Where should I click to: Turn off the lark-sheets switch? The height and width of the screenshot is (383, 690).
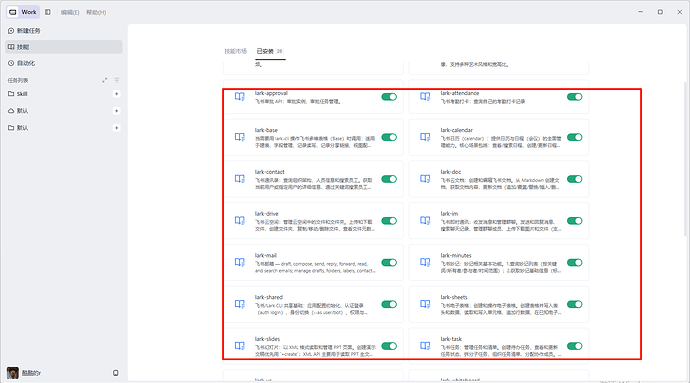[575, 304]
